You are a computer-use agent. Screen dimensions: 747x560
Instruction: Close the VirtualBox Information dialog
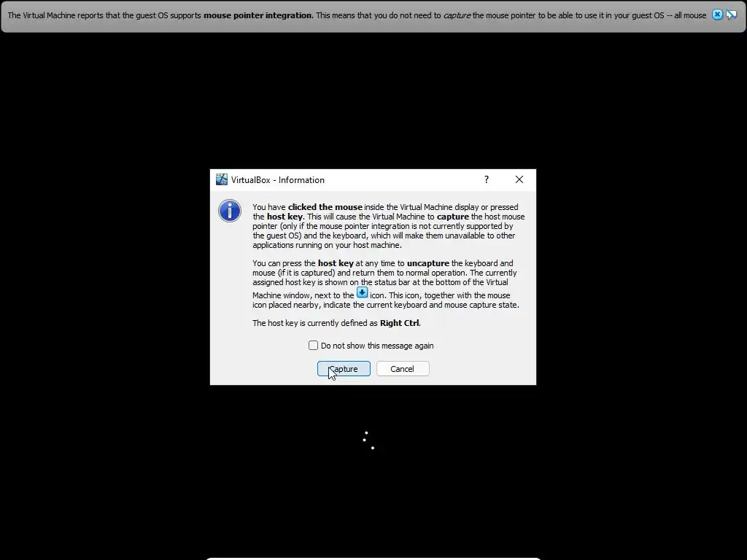(519, 179)
